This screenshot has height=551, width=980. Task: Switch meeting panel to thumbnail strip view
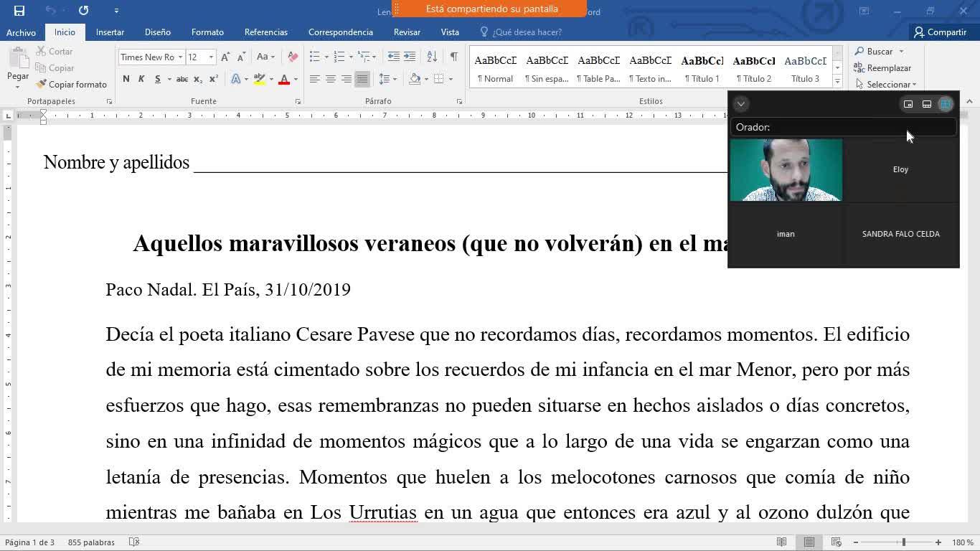click(x=927, y=104)
